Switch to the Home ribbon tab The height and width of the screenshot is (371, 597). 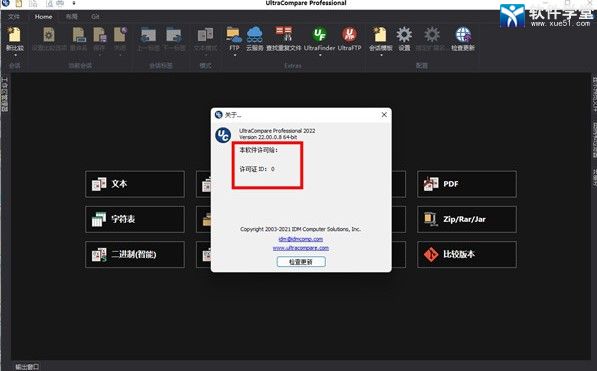coord(43,17)
